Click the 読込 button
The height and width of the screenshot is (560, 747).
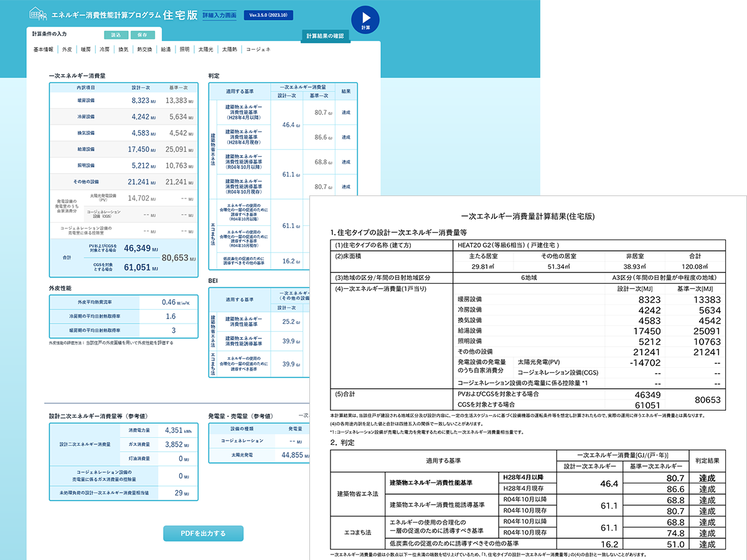(x=116, y=35)
